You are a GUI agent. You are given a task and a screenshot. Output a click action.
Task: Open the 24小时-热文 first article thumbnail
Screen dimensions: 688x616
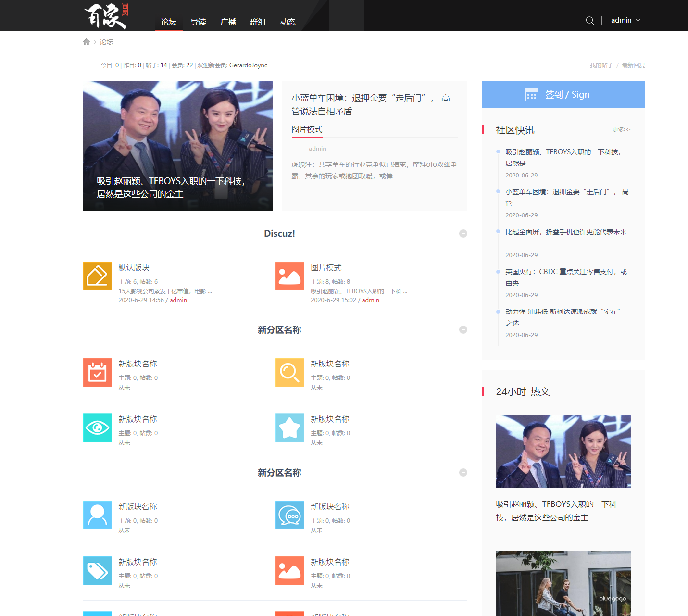[563, 451]
